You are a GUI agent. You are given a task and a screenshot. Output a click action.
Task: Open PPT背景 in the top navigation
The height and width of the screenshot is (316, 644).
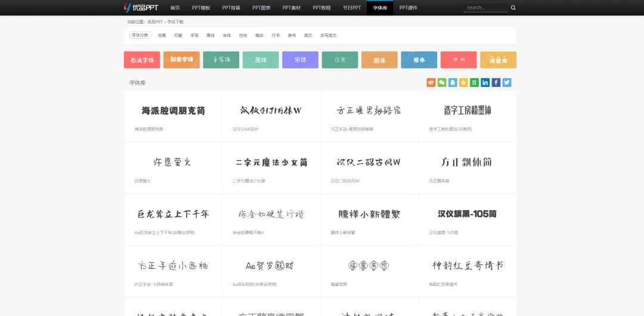pyautogui.click(x=231, y=8)
